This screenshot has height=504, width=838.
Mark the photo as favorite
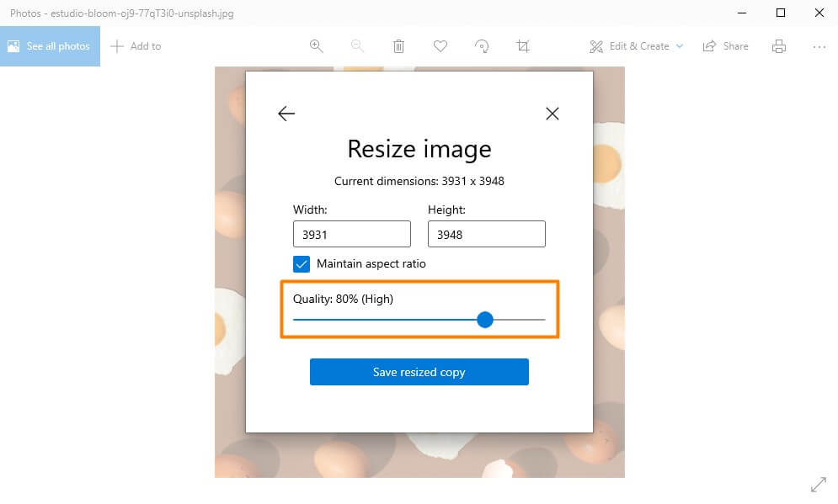point(440,46)
